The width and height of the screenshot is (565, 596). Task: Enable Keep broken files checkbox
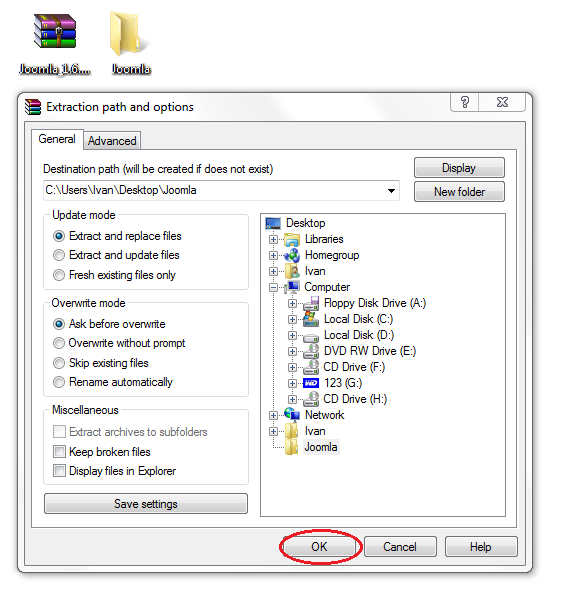tap(59, 452)
